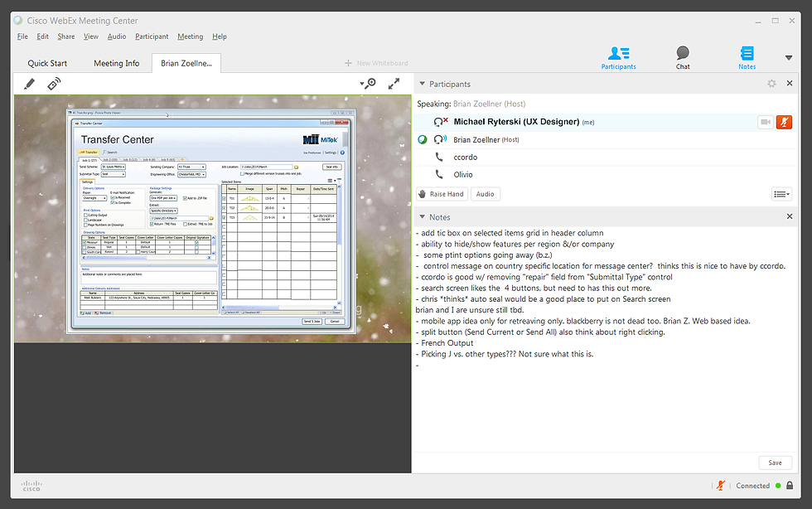
Task: Click Brian Zoellner's presenter ball icon
Action: point(423,139)
